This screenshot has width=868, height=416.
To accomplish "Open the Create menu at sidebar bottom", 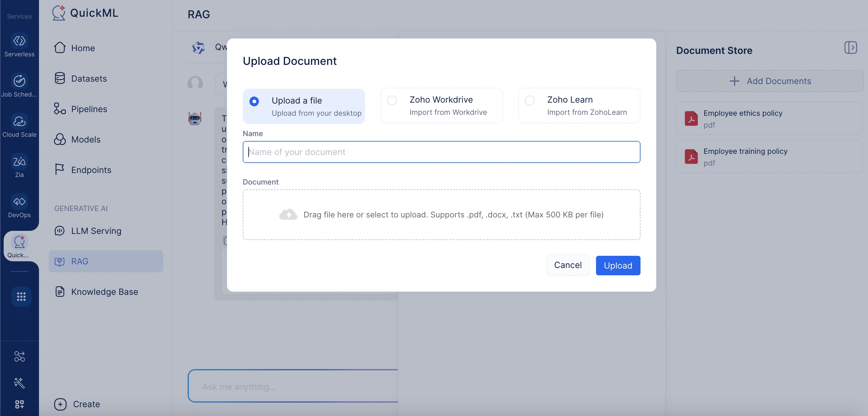I will click(x=77, y=404).
